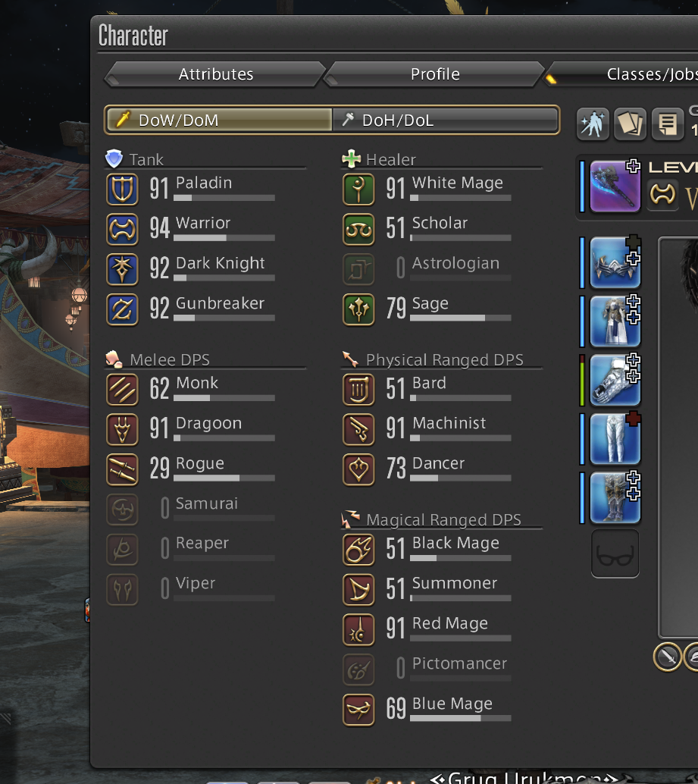The height and width of the screenshot is (784, 698).
Task: Select the Machinist job icon
Action: [x=358, y=429]
